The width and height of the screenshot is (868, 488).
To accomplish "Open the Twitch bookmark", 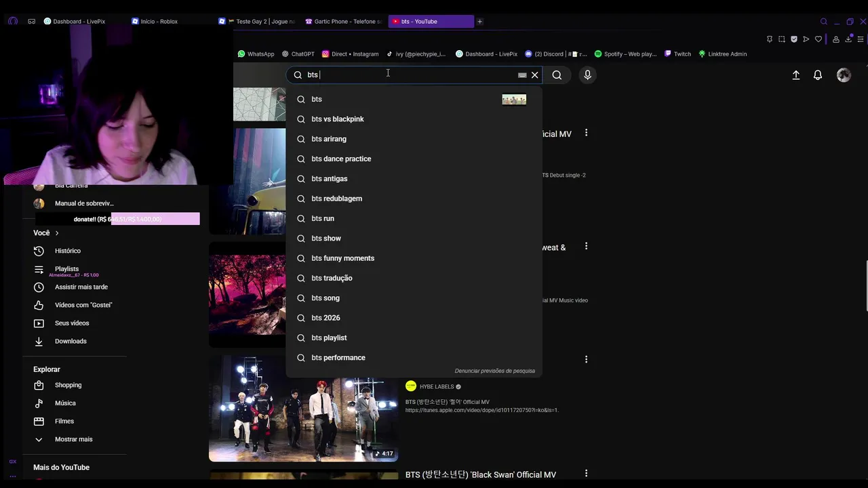I will [x=677, y=54].
